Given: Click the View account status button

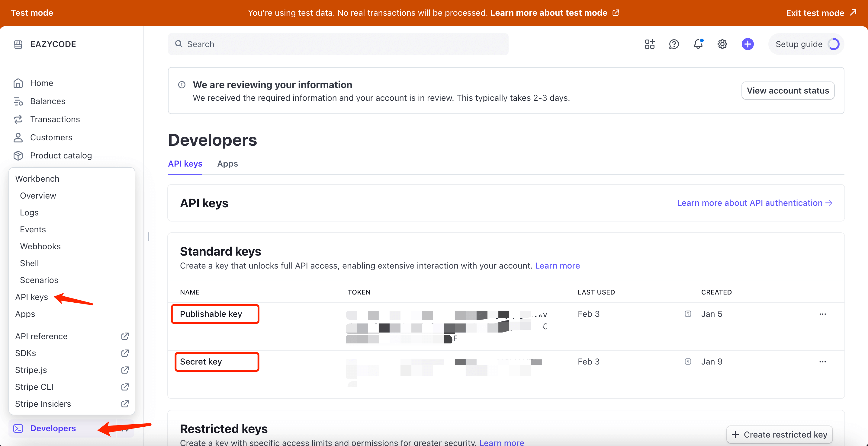Looking at the screenshot, I should coord(787,91).
